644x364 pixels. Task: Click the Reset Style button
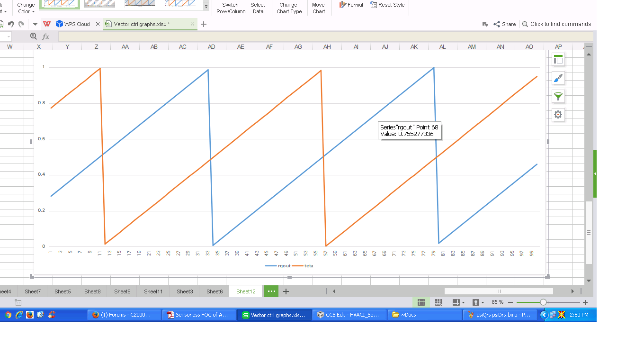[387, 5]
